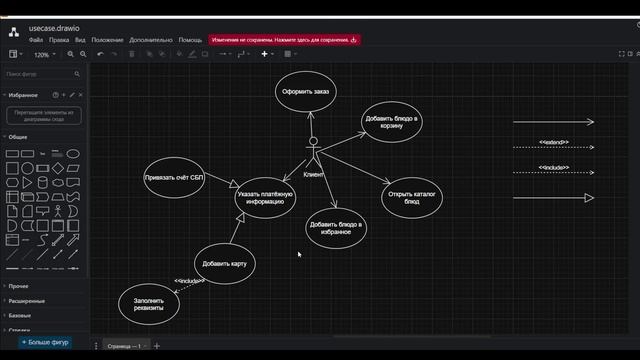Screen dimensions: 640x360
Task: Open the Дополнительно menu
Action: coord(151,40)
